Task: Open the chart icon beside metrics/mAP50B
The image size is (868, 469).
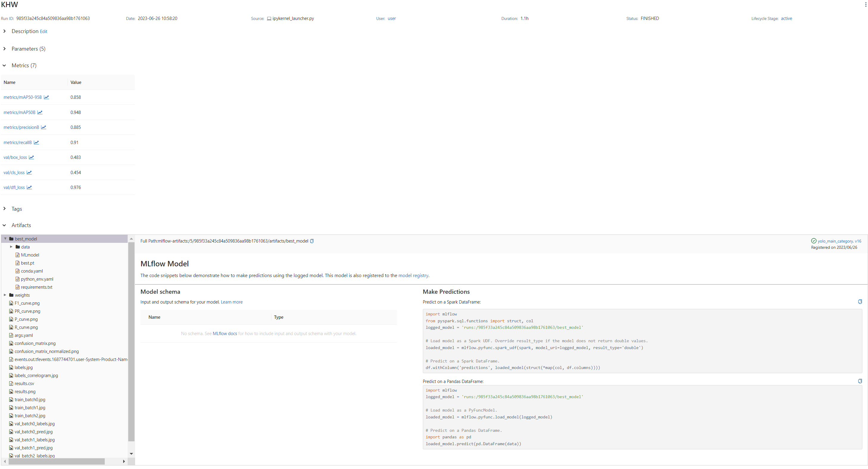Action: click(40, 112)
